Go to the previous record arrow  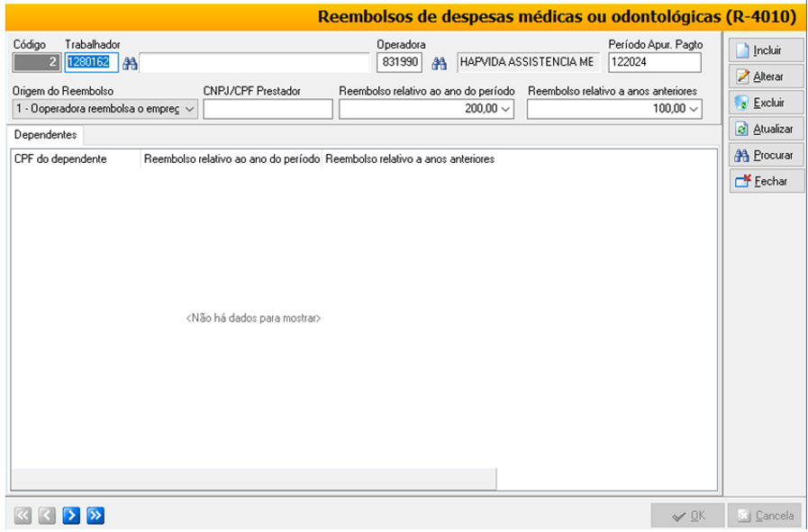tap(47, 516)
